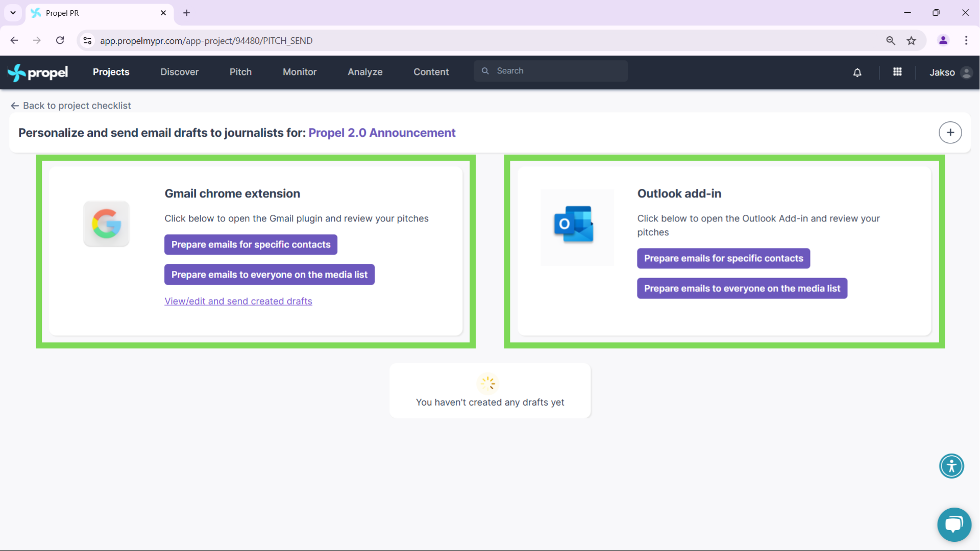
Task: Open the Content section
Action: (x=431, y=72)
